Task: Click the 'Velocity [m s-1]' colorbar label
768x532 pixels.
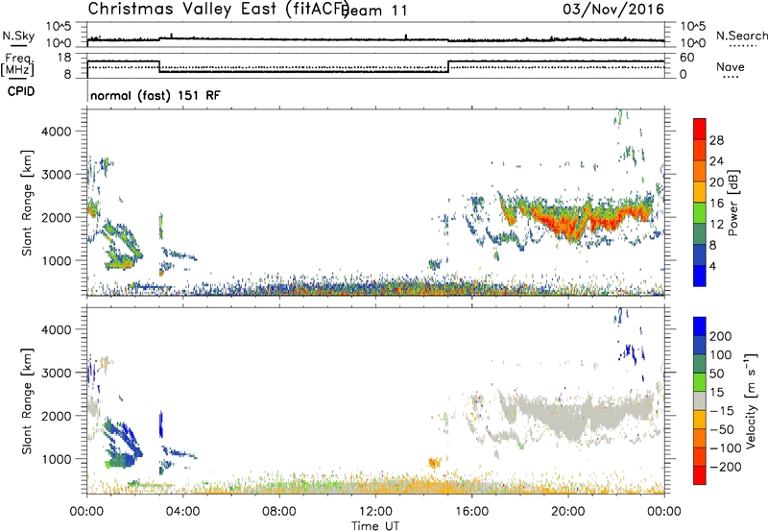Action: [751, 400]
